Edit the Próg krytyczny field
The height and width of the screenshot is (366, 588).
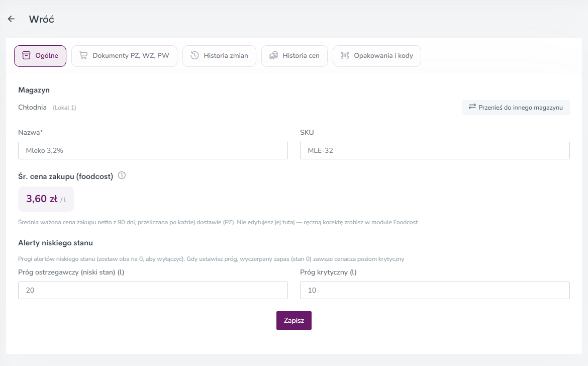point(435,290)
